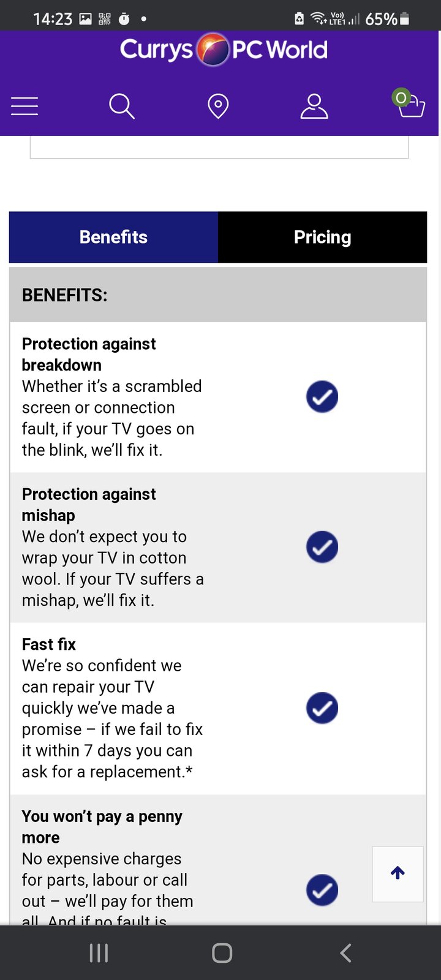Switch to the Pricing tab
This screenshot has width=441, height=980.
point(323,237)
